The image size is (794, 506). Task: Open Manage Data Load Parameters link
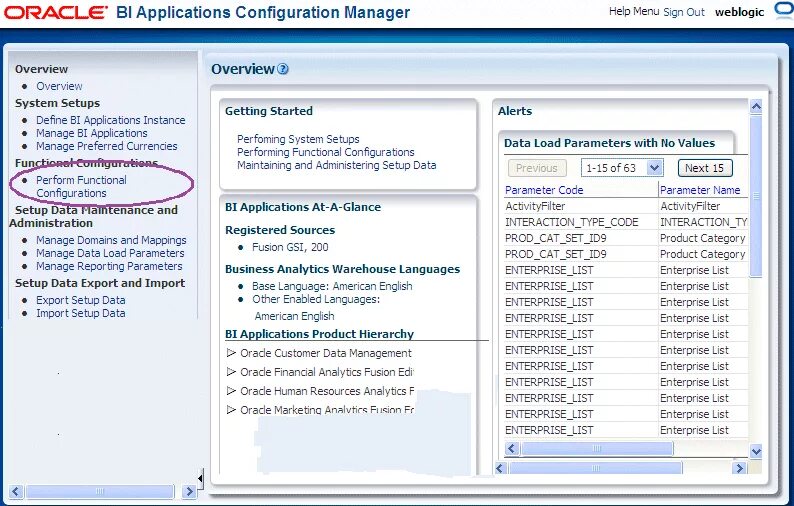[x=110, y=253]
